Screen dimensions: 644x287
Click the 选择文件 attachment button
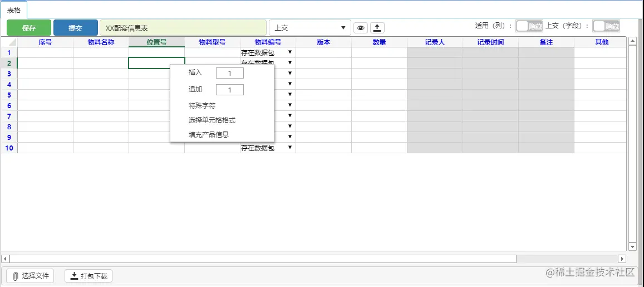[x=31, y=276]
